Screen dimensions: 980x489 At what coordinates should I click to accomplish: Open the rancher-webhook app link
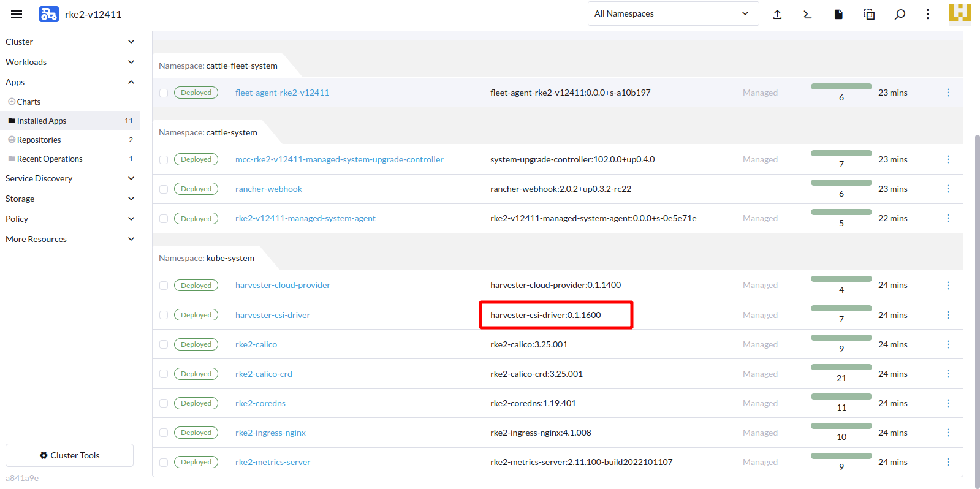[x=268, y=189]
